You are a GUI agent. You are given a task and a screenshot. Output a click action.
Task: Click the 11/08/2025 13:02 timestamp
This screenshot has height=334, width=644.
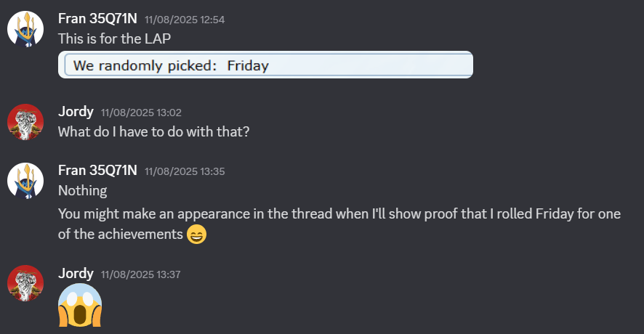point(141,113)
